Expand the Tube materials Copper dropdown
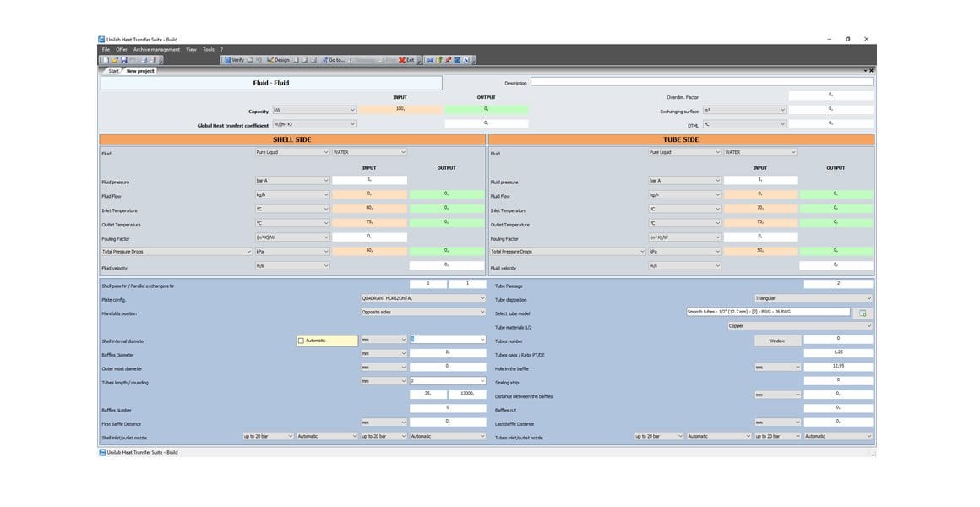Image resolution: width=980 pixels, height=507 pixels. [799, 325]
